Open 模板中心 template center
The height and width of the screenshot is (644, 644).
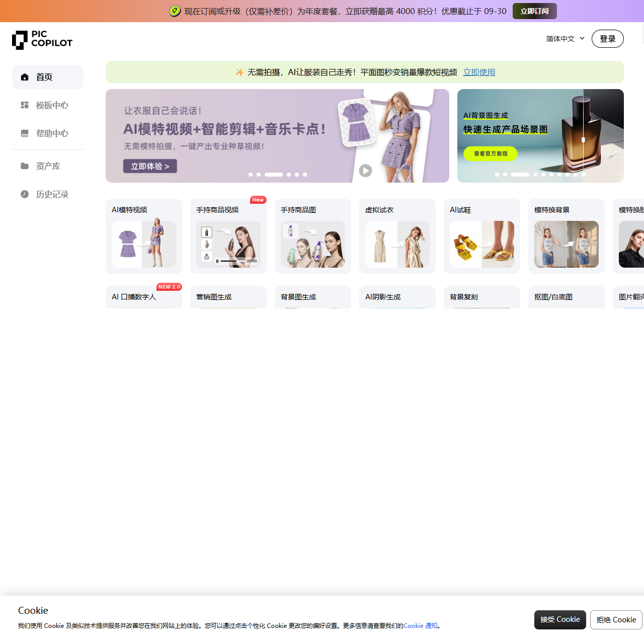[48, 105]
